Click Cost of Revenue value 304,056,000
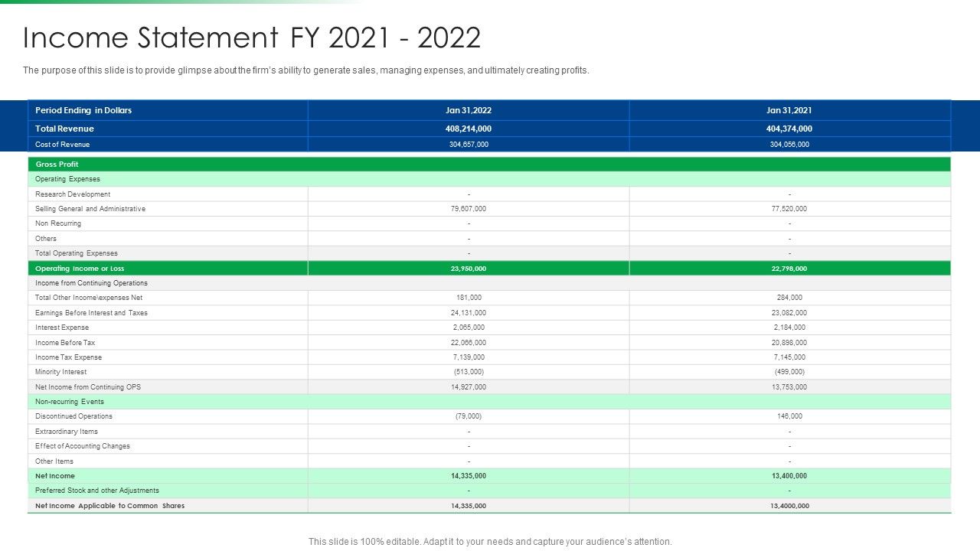The width and height of the screenshot is (980, 551). coord(789,145)
